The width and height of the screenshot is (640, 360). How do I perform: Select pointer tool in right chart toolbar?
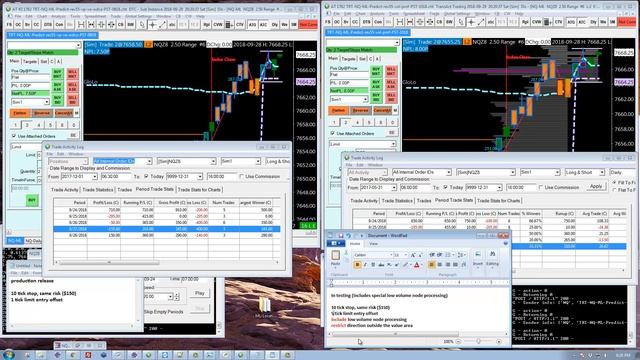tap(461, 22)
